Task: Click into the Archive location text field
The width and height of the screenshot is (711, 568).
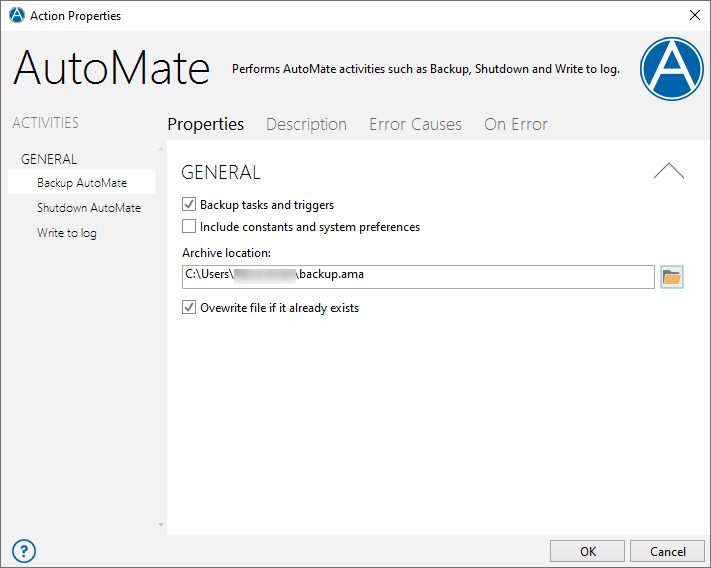Action: coord(418,277)
